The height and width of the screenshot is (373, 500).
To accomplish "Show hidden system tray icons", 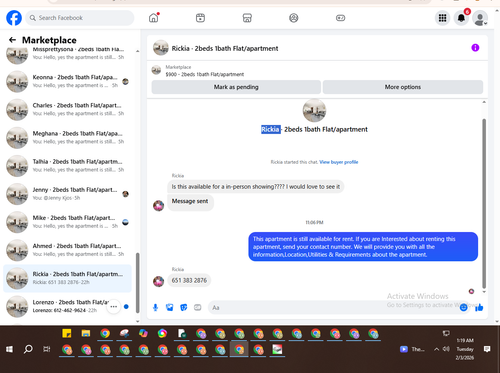I will 436,349.
